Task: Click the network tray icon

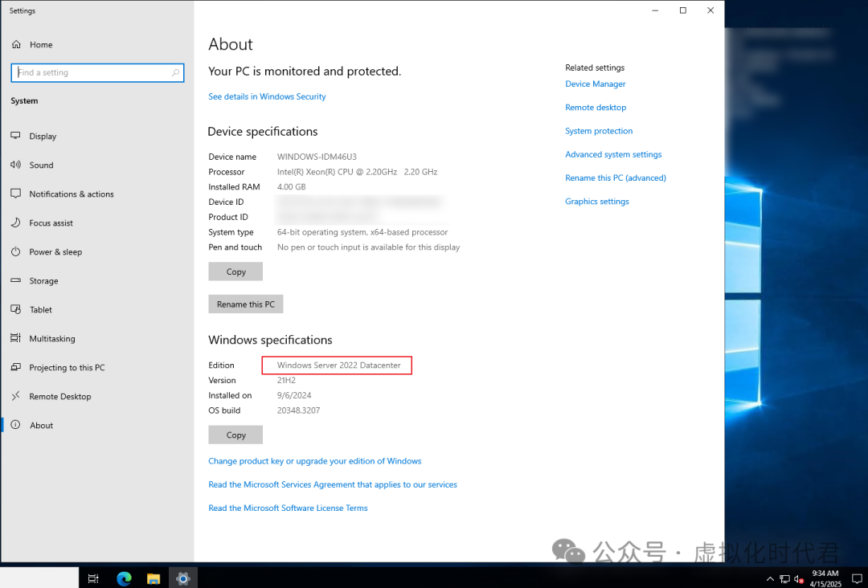Action: click(x=784, y=579)
